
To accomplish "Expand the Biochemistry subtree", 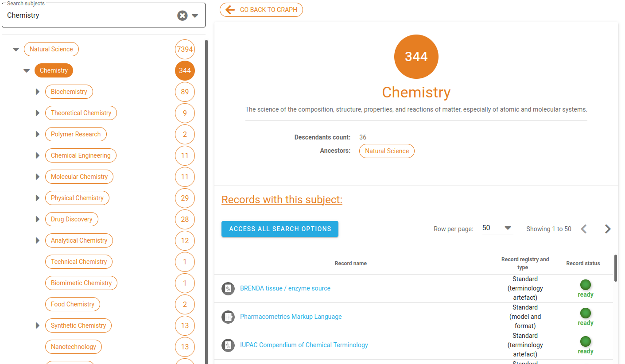I will coord(38,92).
